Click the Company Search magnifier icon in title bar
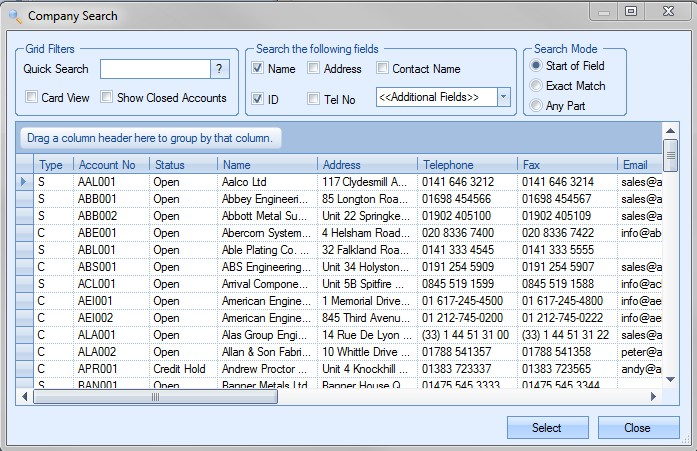The image size is (697, 451). 15,15
